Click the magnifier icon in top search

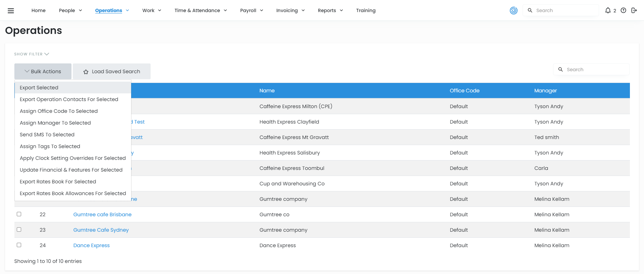click(x=530, y=10)
